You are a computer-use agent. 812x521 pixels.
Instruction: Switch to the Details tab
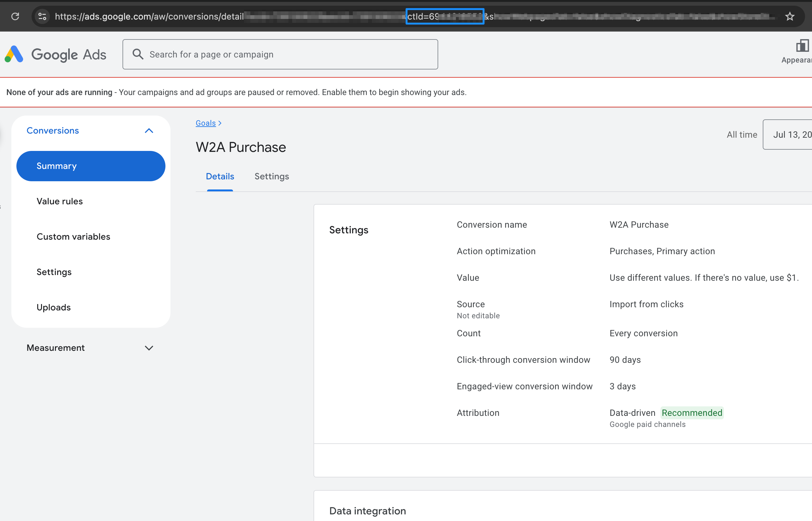[220, 176]
